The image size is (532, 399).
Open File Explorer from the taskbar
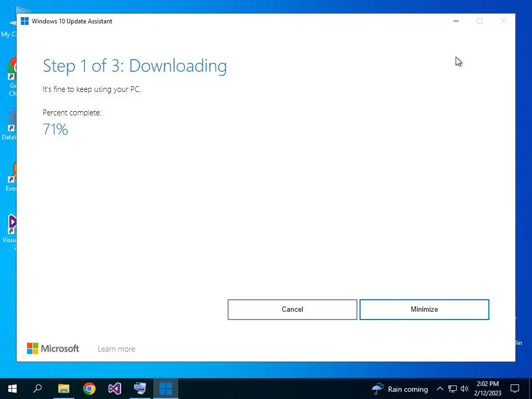tap(63, 389)
